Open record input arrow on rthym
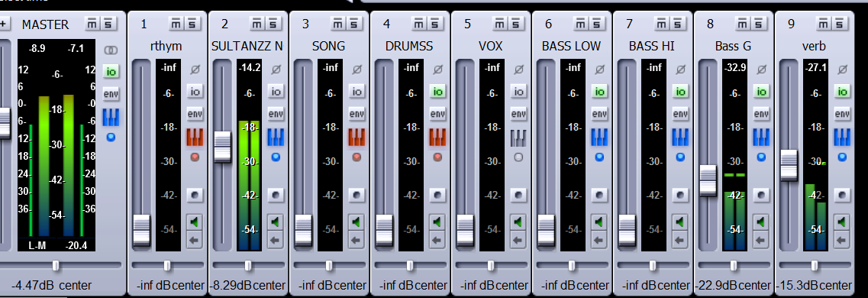 [x=195, y=241]
